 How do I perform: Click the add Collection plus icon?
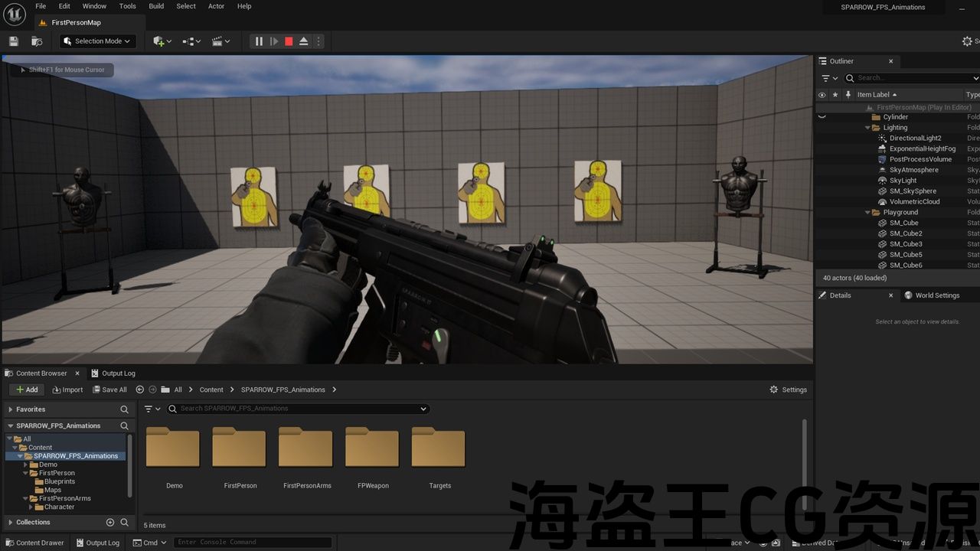pyautogui.click(x=109, y=522)
